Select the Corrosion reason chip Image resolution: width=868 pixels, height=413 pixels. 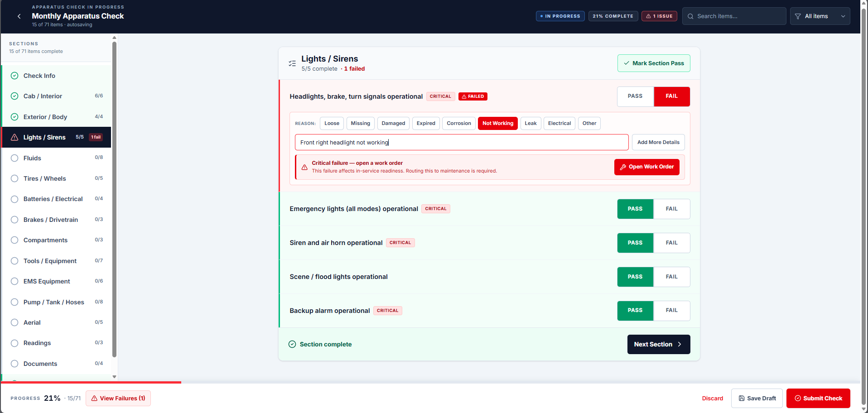[x=459, y=123]
